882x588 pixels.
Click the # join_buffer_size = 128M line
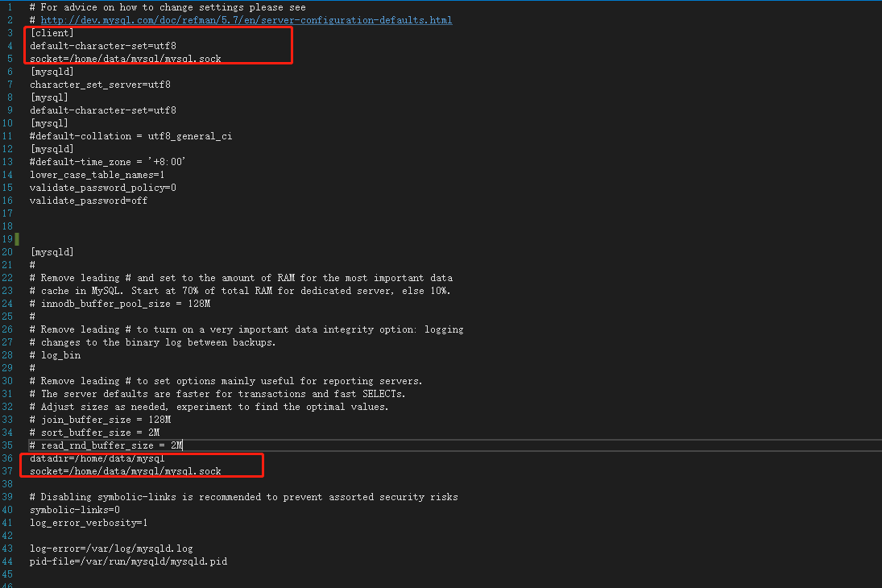point(100,420)
